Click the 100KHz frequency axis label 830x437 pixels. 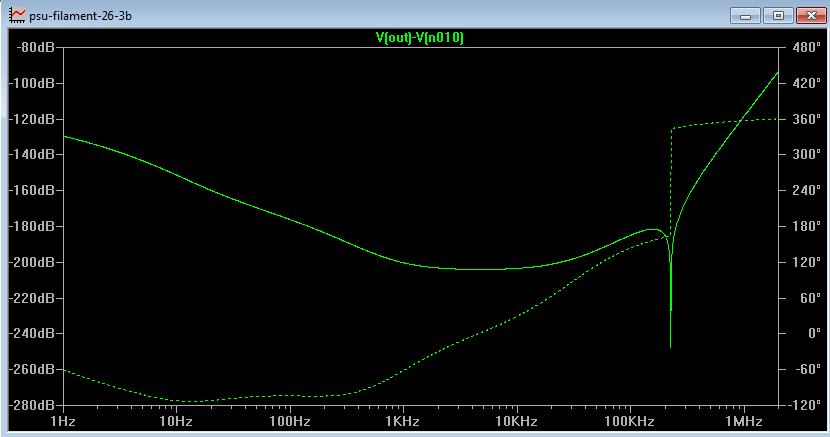click(x=630, y=422)
